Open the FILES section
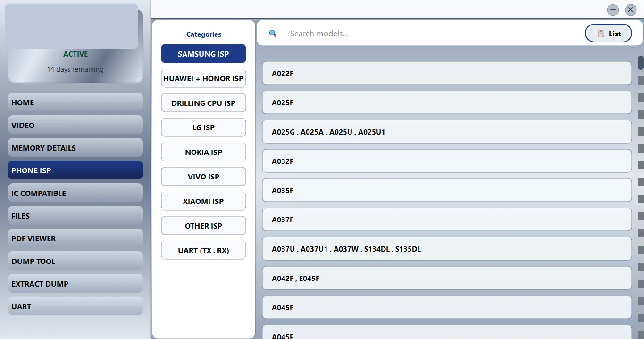Viewport: 644px width, 339px height. [75, 216]
